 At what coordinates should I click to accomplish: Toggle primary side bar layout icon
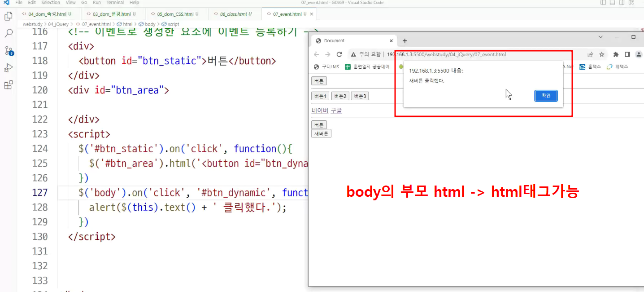[603, 3]
